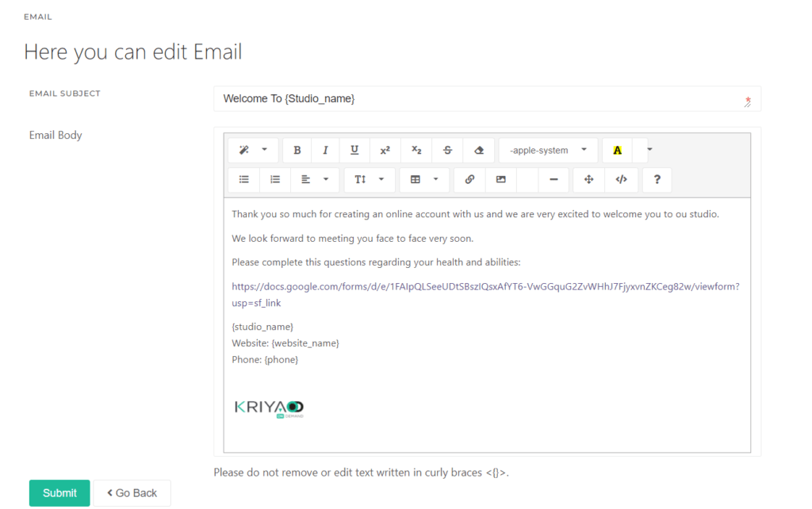Viewport: 812px width, 509px height.
Task: Toggle the ordered list formatting
Action: pyautogui.click(x=274, y=179)
